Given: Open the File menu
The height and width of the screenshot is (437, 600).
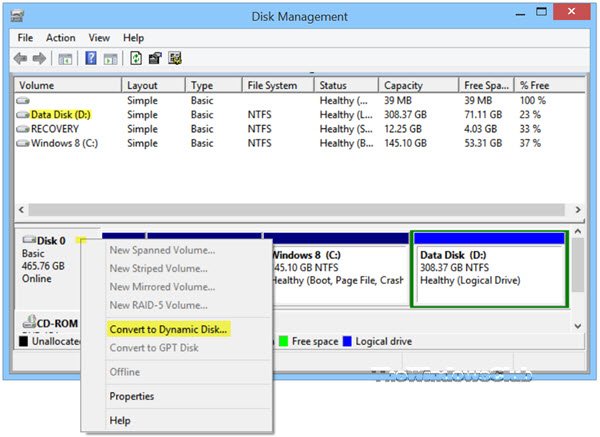Looking at the screenshot, I should 25,38.
